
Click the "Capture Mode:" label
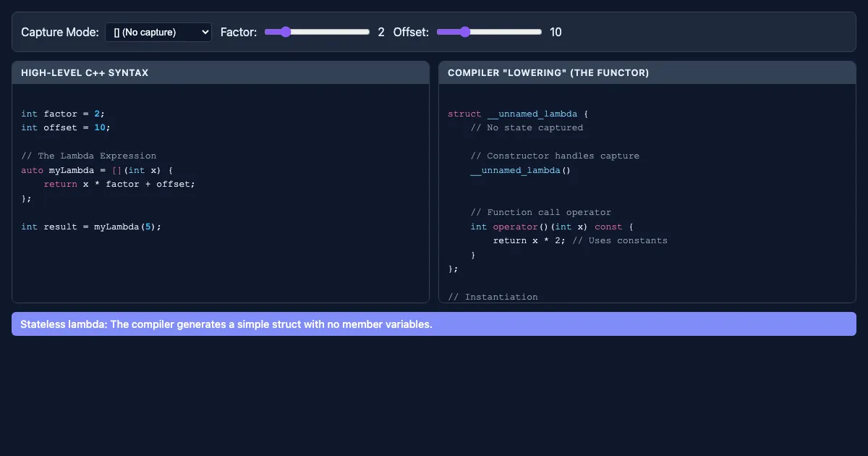(60, 32)
